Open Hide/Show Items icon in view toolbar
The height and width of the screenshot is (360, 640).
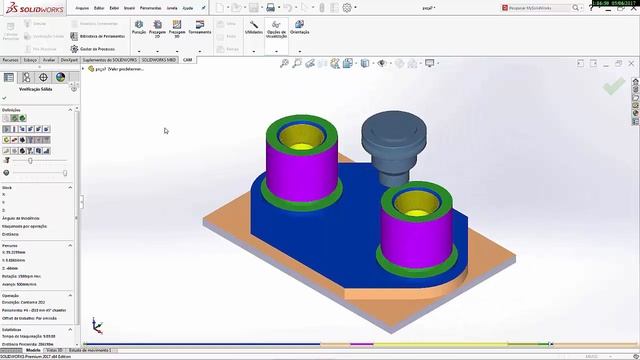tap(382, 63)
